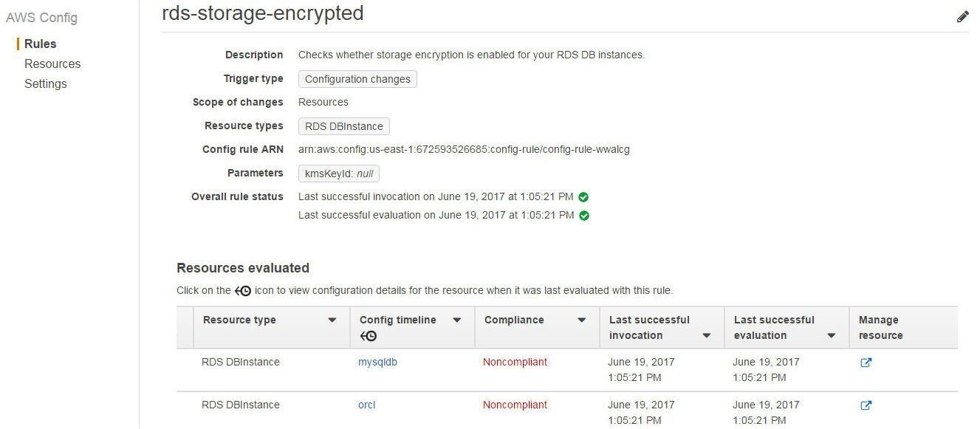Viewport: 980px width, 429px height.
Task: Click the Configuration changes trigger tag
Action: [357, 79]
